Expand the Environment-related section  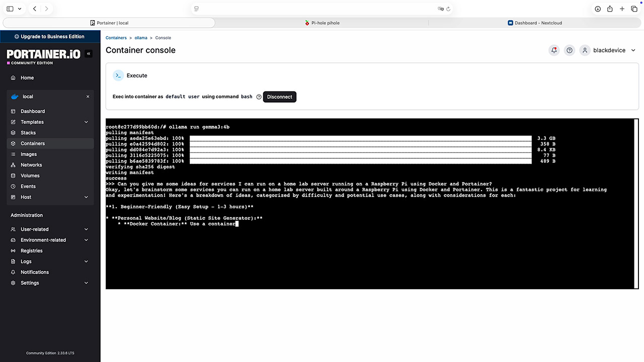pyautogui.click(x=86, y=240)
